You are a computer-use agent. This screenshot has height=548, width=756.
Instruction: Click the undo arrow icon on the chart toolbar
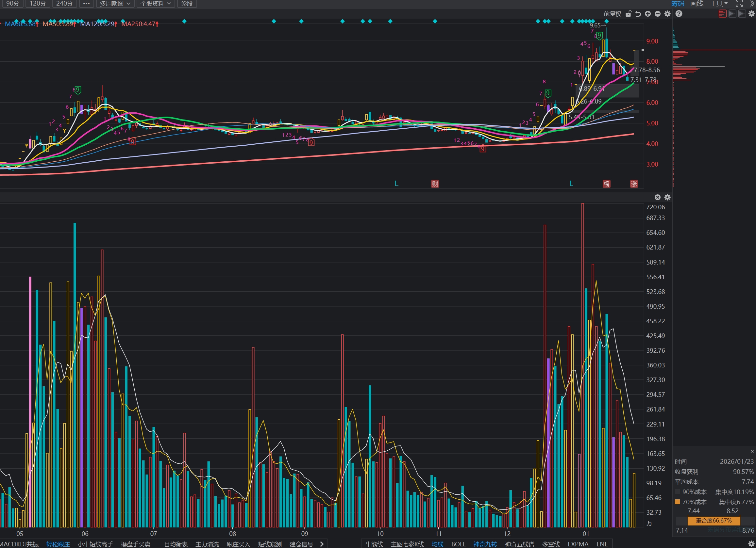(x=638, y=14)
